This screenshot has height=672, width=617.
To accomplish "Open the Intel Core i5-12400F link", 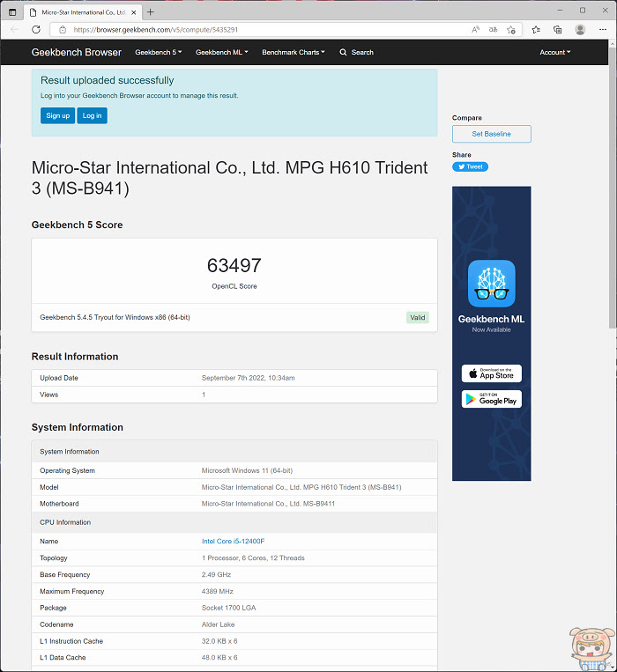I will (x=234, y=542).
